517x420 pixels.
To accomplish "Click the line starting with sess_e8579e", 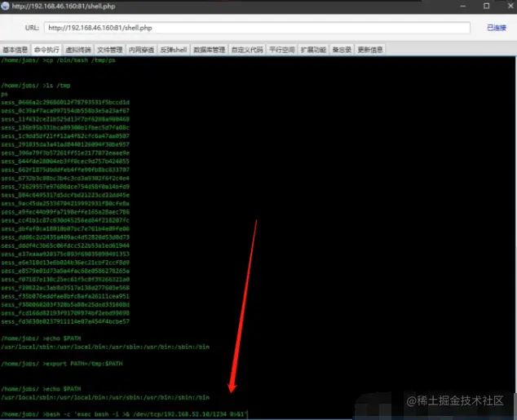I will point(65,271).
